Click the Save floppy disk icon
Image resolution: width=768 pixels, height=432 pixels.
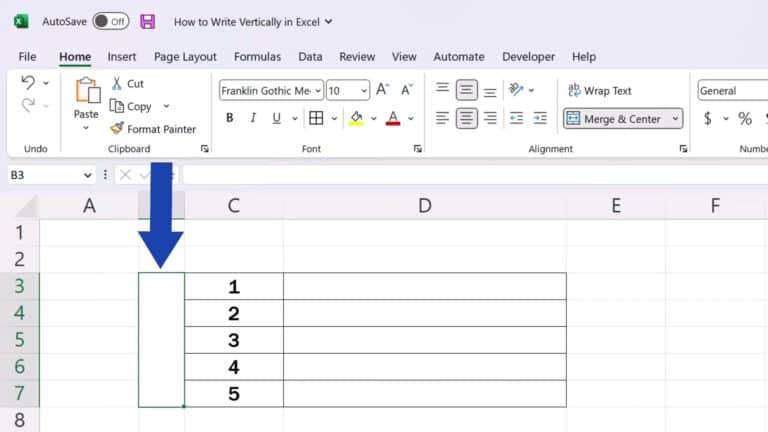click(x=148, y=21)
